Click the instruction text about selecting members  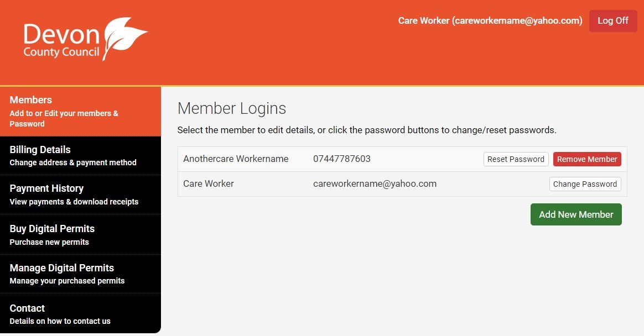[x=367, y=130]
